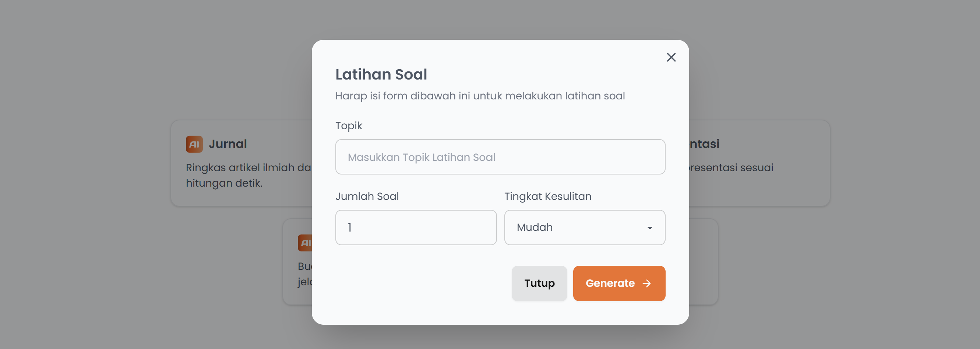This screenshot has height=349, width=980.
Task: Click the Tingkat Kesulitan label
Action: coord(547,196)
